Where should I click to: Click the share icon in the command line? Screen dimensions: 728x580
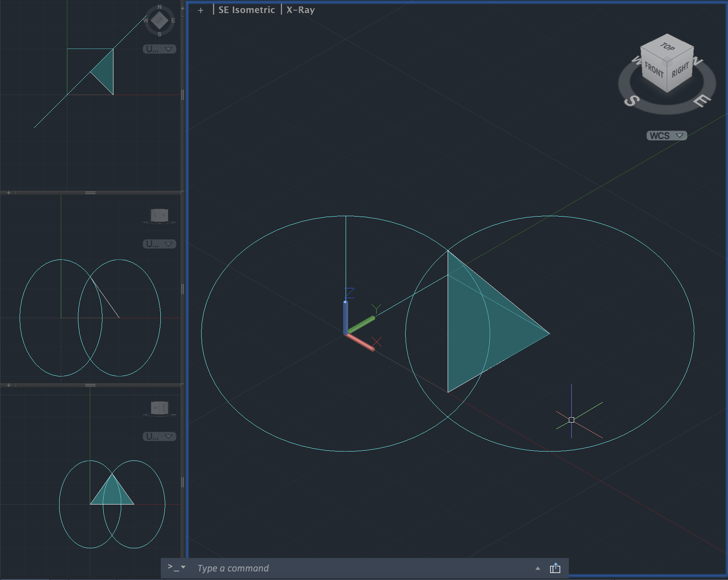click(x=555, y=568)
